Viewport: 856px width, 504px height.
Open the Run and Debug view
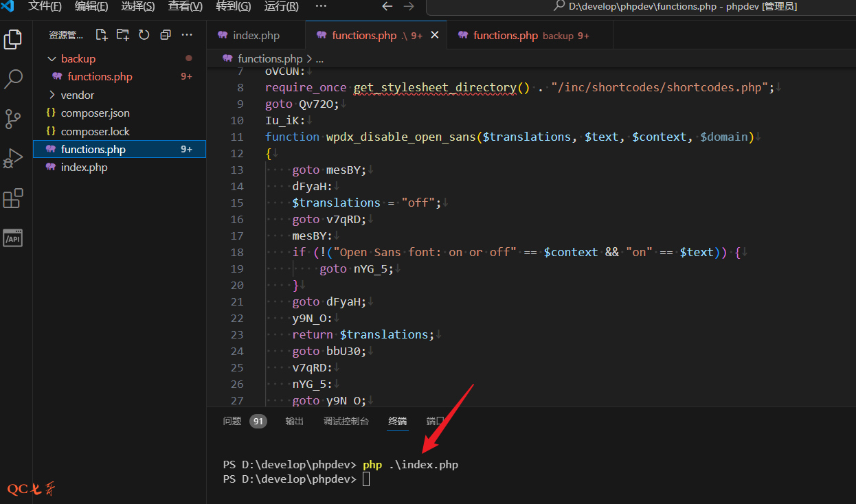click(x=13, y=159)
